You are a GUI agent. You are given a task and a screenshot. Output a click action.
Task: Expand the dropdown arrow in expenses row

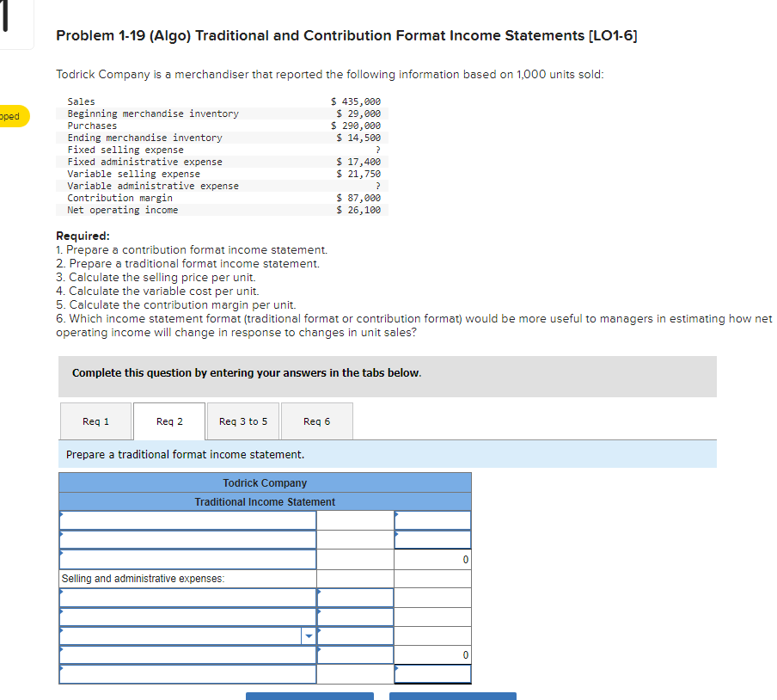(309, 636)
